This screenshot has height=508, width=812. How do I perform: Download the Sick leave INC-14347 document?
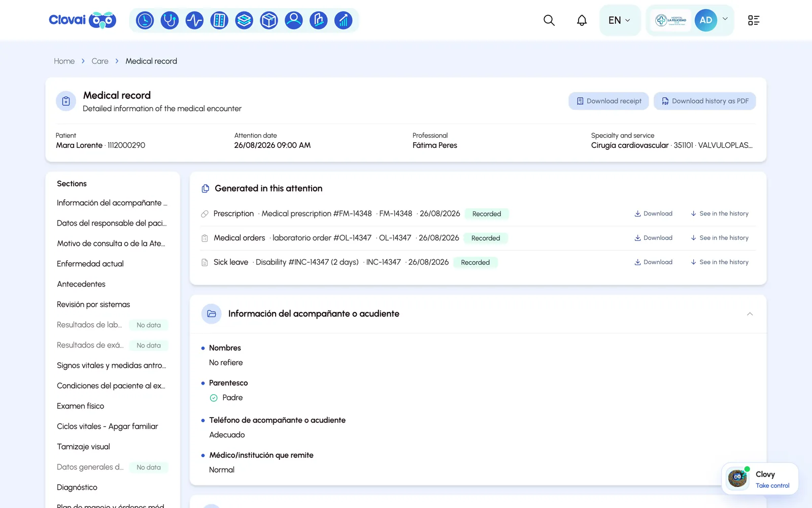coord(653,263)
